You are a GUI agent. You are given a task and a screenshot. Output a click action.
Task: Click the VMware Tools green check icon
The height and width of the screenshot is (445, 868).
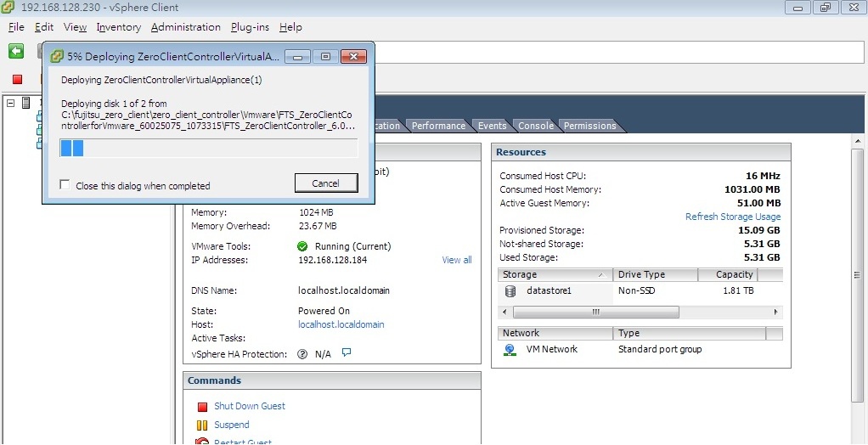click(x=302, y=245)
